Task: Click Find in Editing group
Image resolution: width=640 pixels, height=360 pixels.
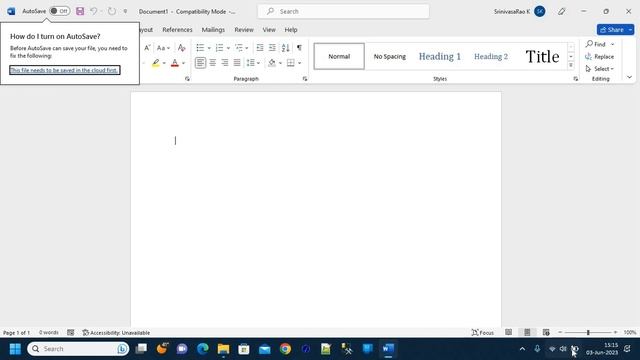Action: coord(596,44)
